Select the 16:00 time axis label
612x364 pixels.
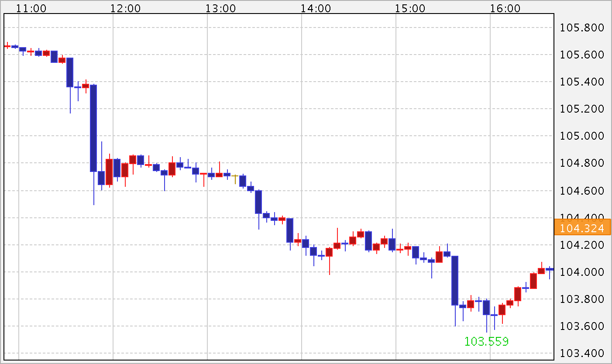tap(505, 8)
